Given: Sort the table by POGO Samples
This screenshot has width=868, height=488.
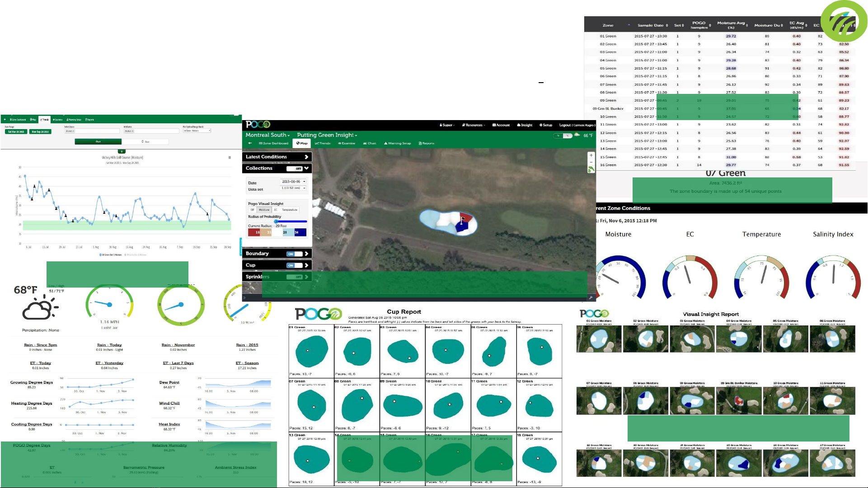Looking at the screenshot, I should coord(700,25).
